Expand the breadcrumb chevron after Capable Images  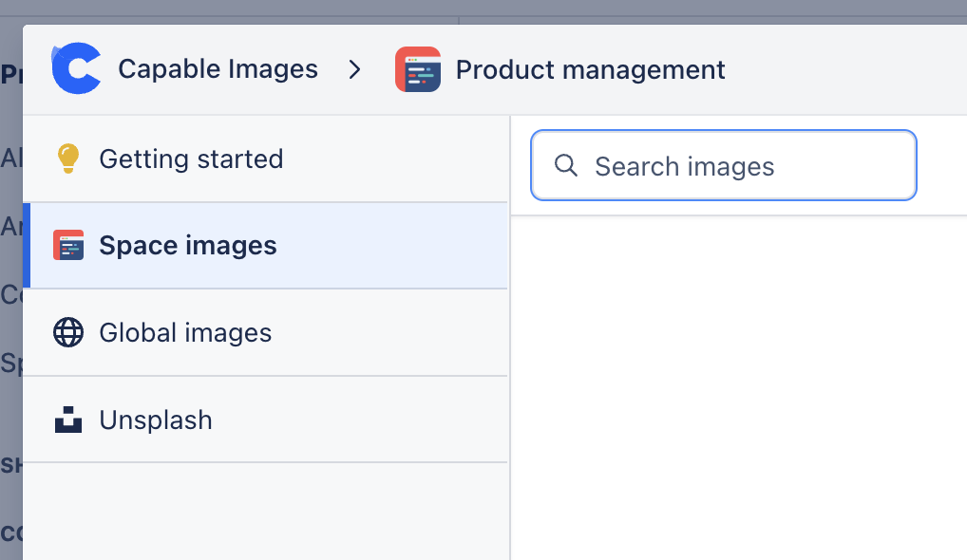355,68
